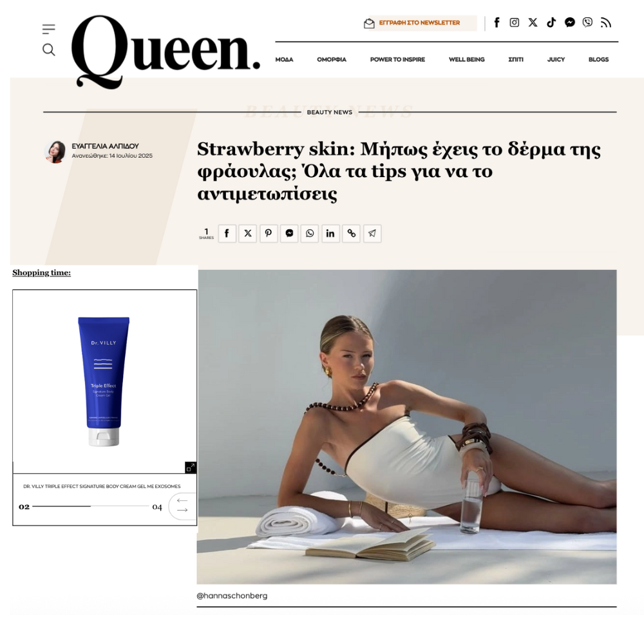Open the Facebook page icon in header
This screenshot has height=644, width=644.
pos(497,22)
